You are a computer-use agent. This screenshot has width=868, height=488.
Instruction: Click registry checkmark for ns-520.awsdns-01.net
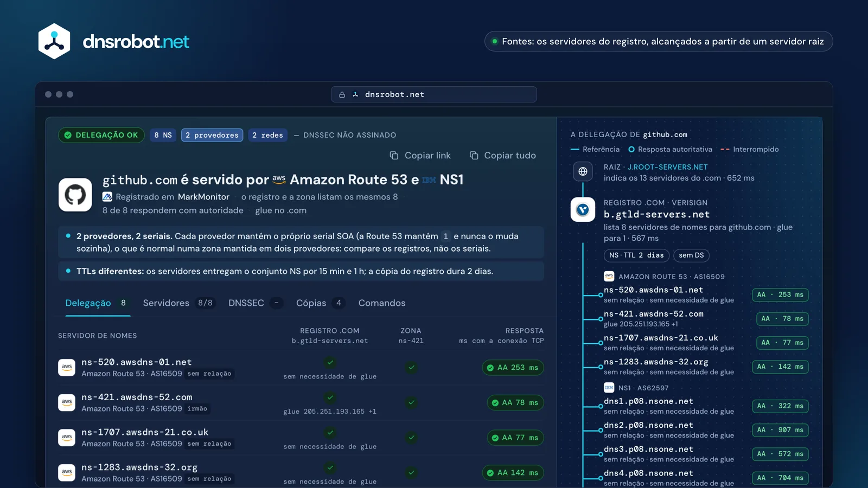tap(330, 362)
